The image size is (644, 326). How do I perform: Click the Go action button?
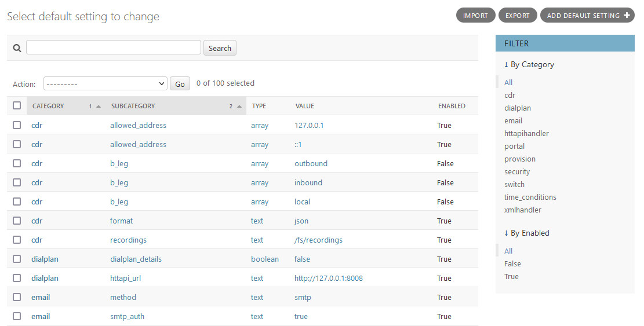tap(180, 84)
